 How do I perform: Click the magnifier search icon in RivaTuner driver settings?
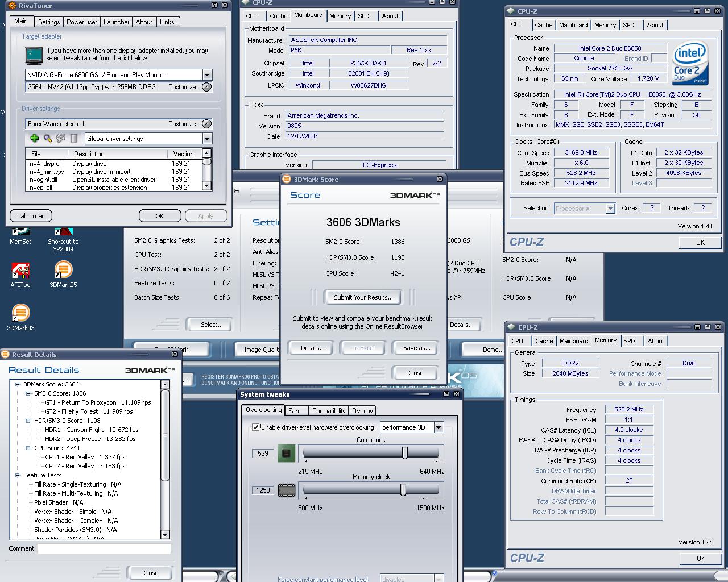(48, 138)
